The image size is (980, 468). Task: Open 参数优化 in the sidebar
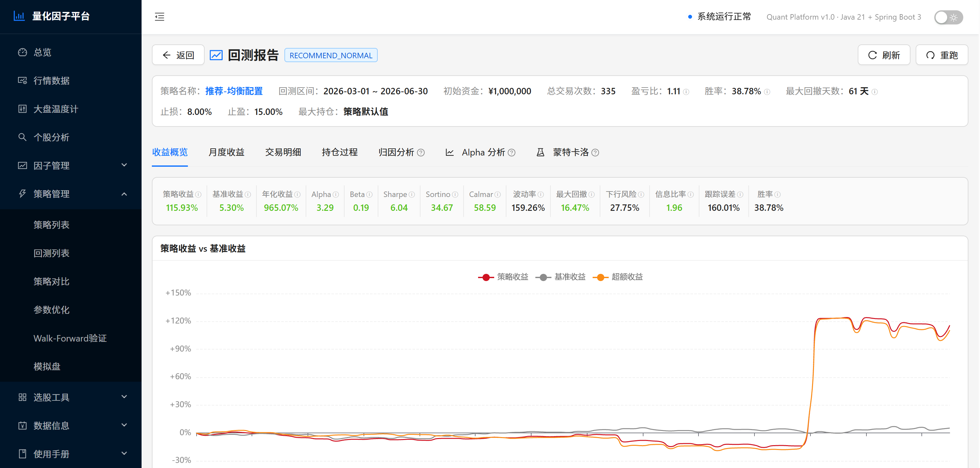[71, 310]
